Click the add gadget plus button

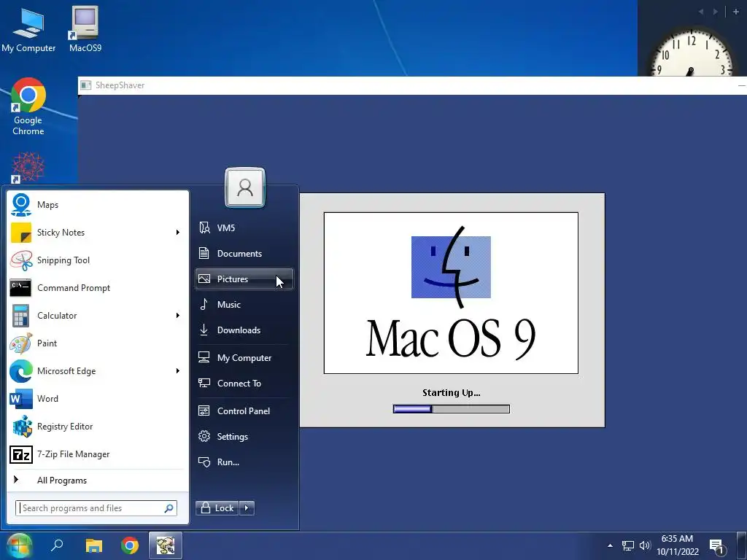736,12
